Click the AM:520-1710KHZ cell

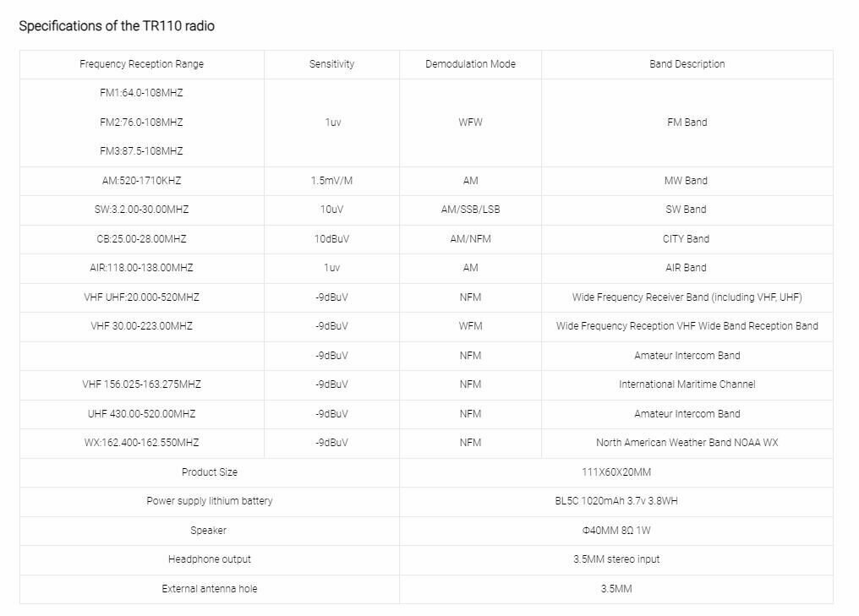pyautogui.click(x=141, y=181)
